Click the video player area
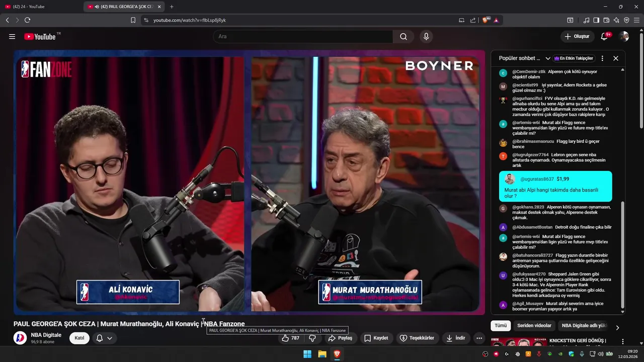Screen dimensions: 644x362 point(249,183)
